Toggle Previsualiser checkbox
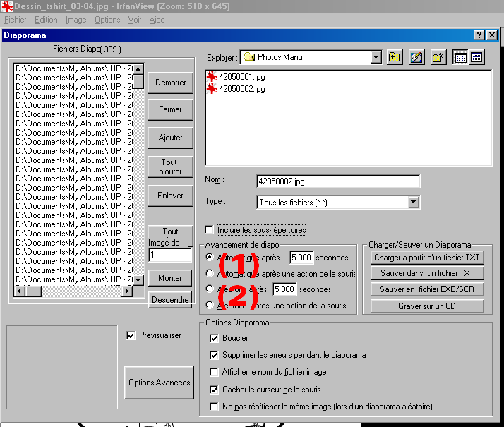 coord(131,335)
